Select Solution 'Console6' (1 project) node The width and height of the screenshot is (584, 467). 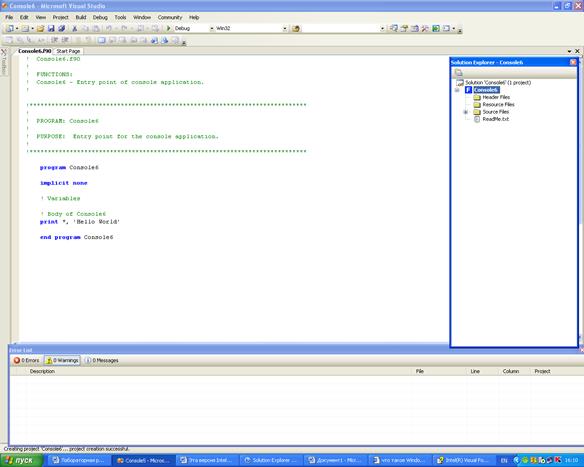(498, 83)
